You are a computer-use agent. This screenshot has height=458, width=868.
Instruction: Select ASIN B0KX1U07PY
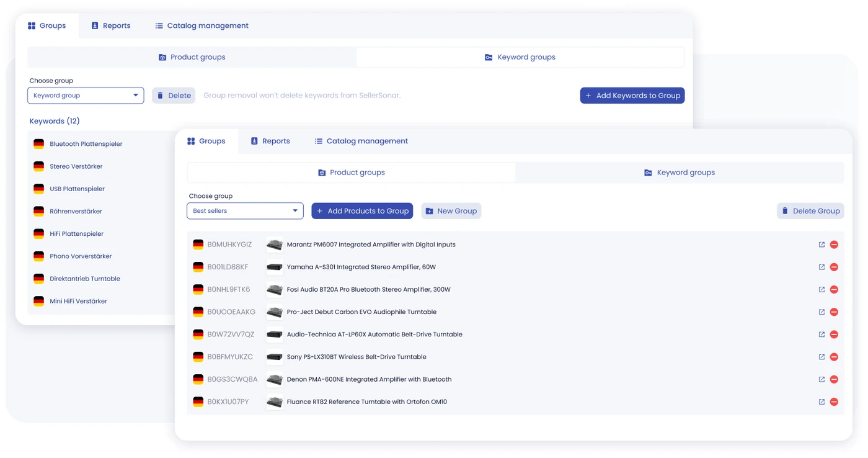pos(228,402)
